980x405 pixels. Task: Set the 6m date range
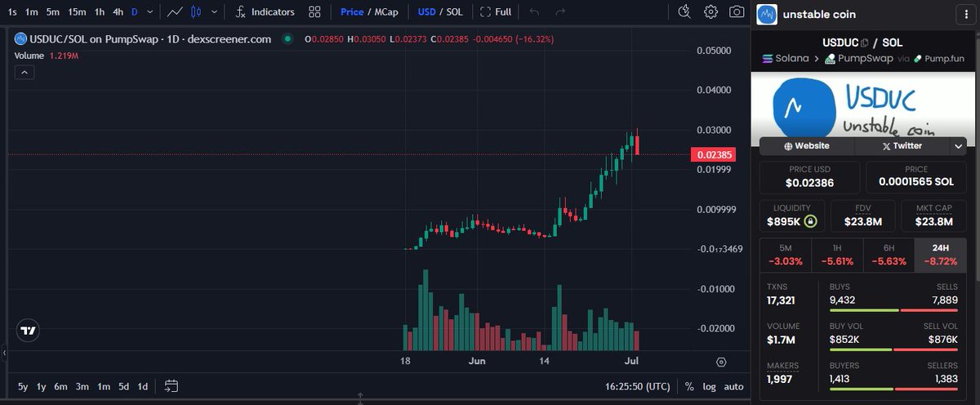pyautogui.click(x=61, y=386)
